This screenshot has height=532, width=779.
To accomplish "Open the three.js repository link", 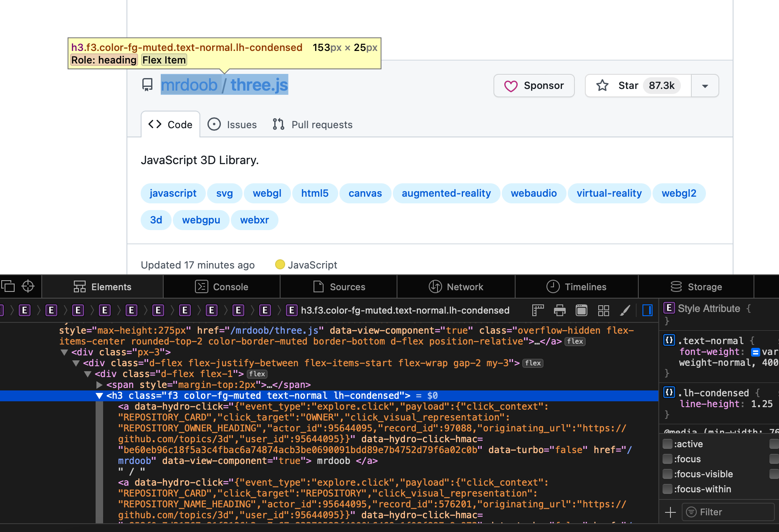I will point(259,85).
